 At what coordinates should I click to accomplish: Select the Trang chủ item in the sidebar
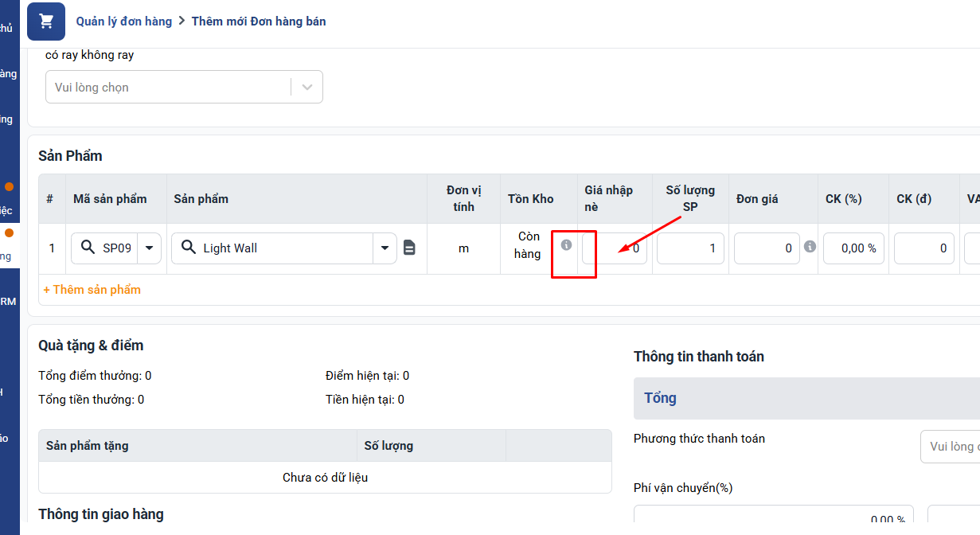(6, 29)
